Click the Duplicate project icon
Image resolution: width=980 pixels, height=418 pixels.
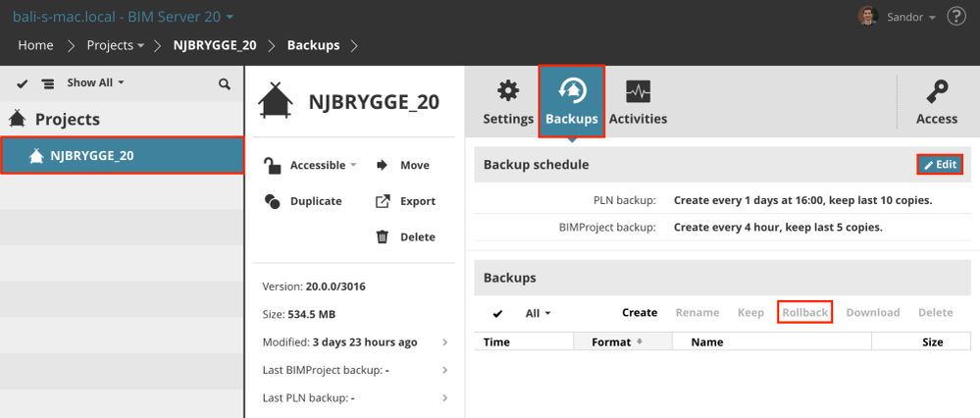(x=273, y=201)
